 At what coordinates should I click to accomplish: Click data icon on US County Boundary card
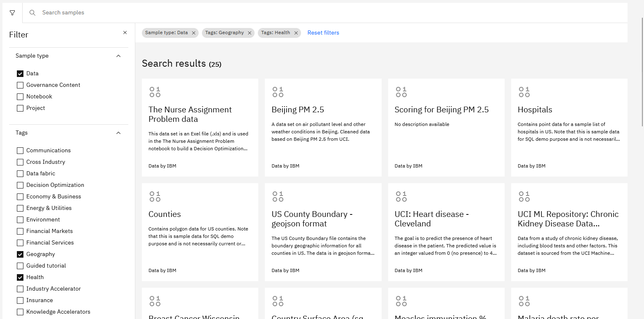(x=278, y=196)
